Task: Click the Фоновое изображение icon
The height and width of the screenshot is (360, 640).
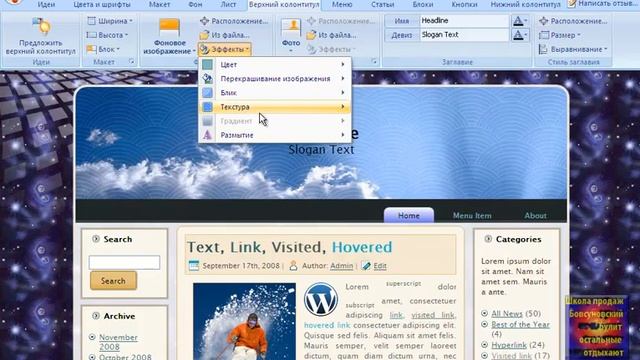Action: (169, 28)
